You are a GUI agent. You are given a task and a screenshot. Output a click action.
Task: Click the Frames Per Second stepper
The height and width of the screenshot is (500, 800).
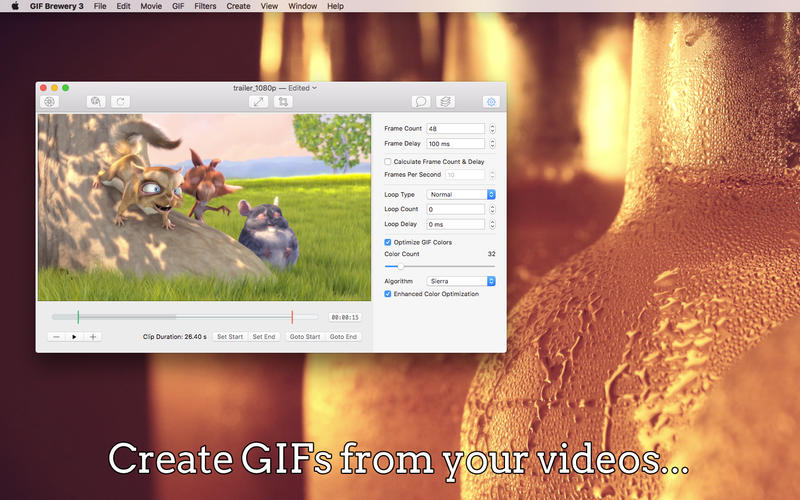[x=492, y=174]
